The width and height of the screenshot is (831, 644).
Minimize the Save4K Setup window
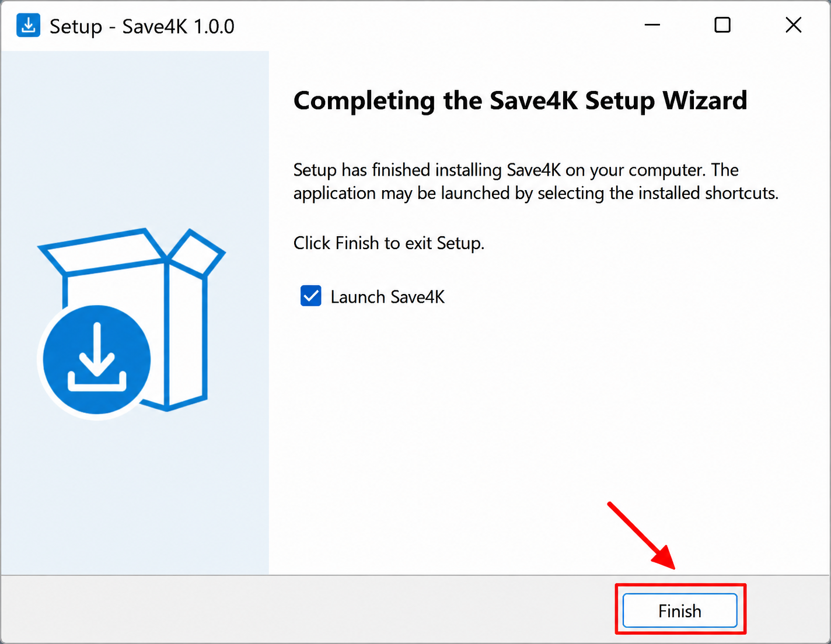(652, 25)
